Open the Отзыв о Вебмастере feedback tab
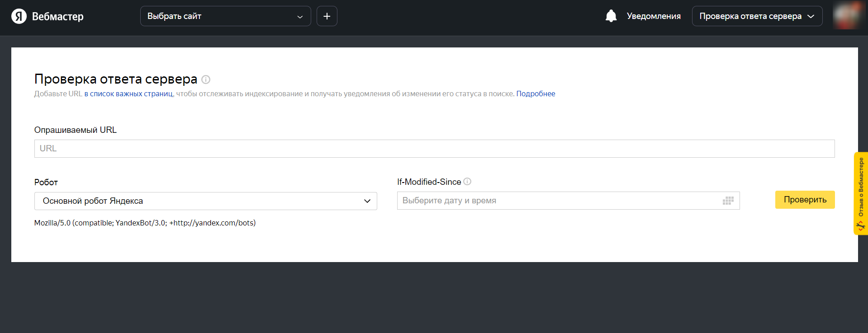 coord(861,193)
